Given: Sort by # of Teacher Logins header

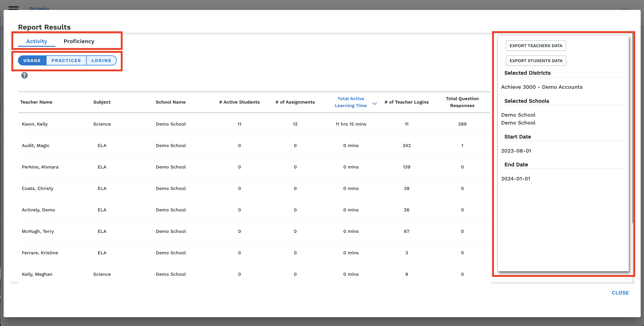Looking at the screenshot, I should (x=406, y=102).
